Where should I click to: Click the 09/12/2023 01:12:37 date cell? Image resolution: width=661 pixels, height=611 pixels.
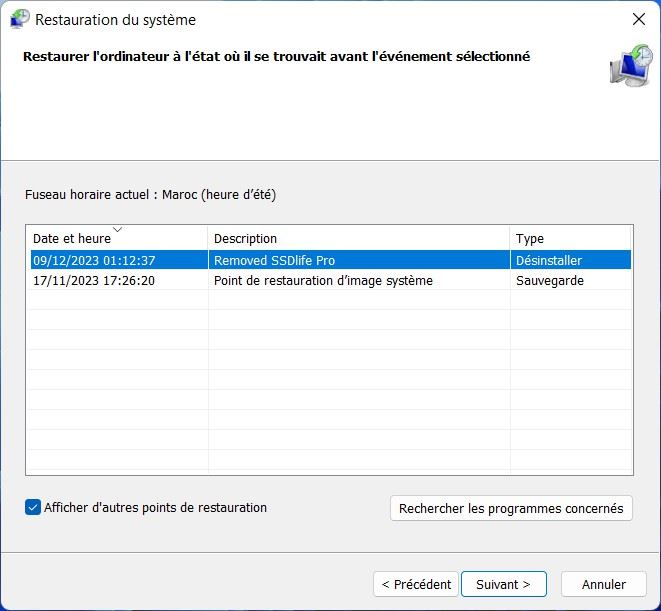pos(94,260)
